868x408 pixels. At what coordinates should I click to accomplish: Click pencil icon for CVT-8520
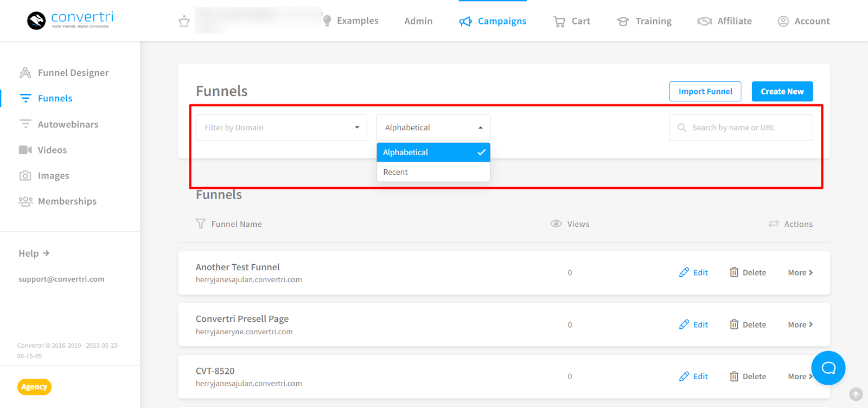(x=684, y=376)
